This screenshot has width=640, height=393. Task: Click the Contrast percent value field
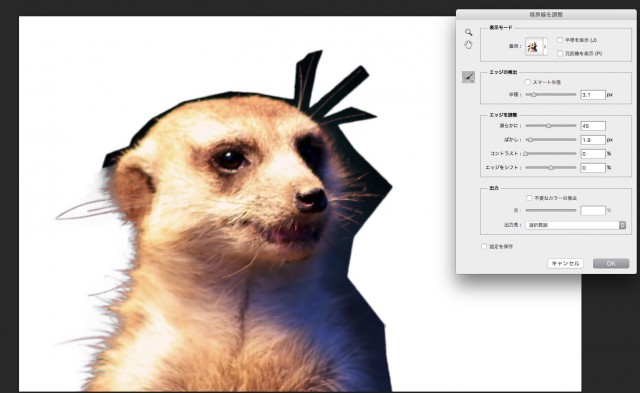[x=593, y=154]
